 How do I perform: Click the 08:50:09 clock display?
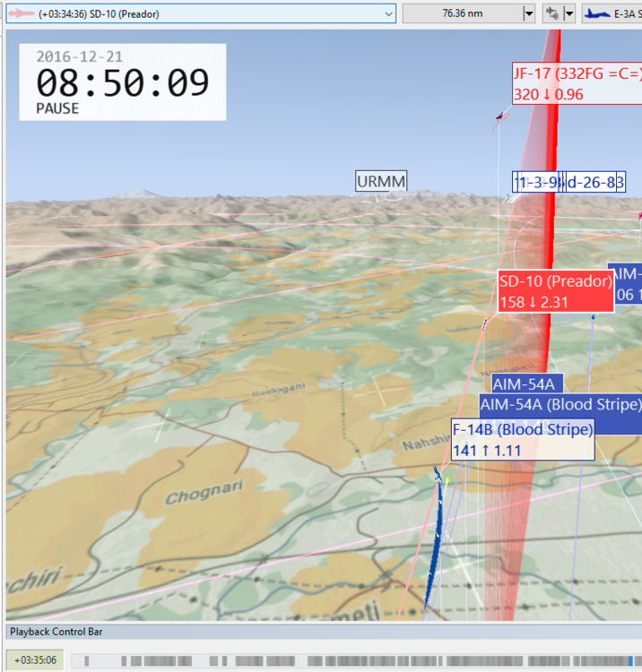[123, 82]
